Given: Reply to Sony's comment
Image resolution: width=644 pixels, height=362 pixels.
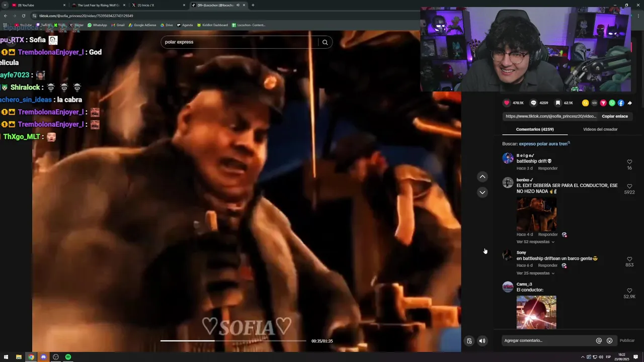Looking at the screenshot, I should point(547,265).
